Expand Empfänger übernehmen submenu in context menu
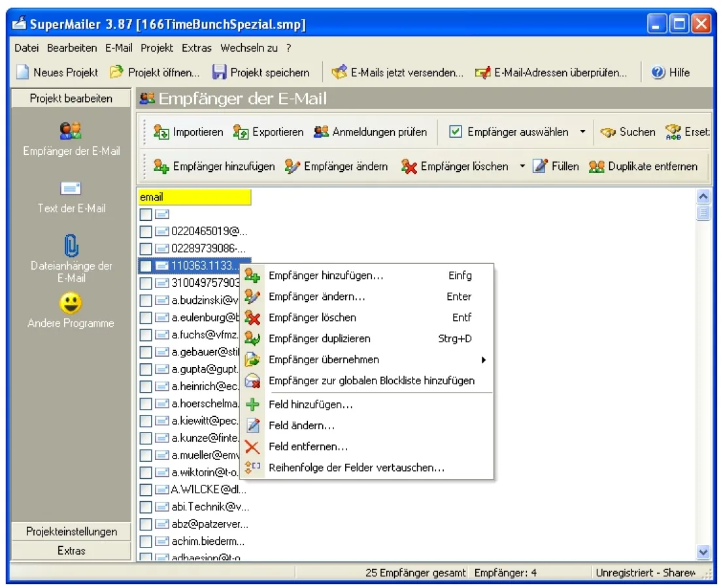This screenshot has height=588, width=721. pos(484,360)
